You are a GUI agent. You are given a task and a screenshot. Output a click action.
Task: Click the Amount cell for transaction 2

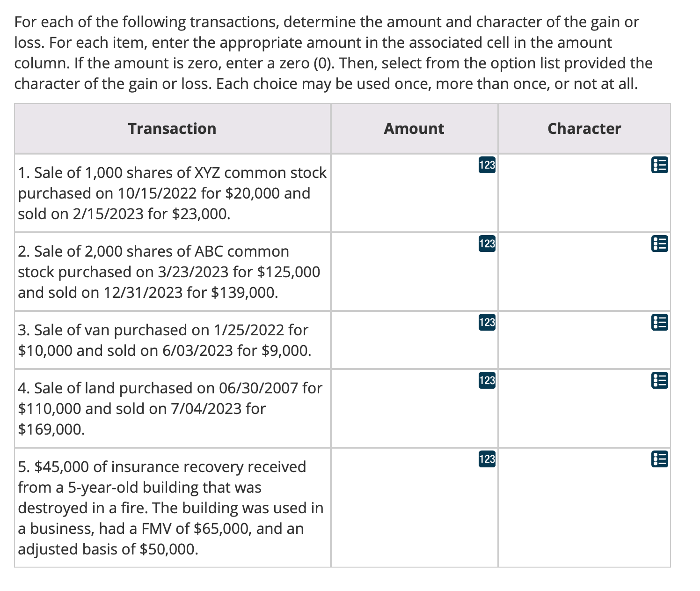414,271
